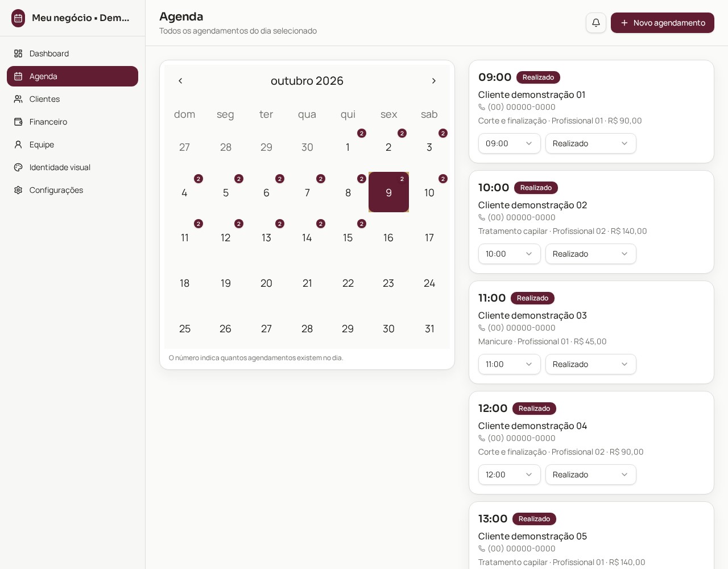The height and width of the screenshot is (569, 728).
Task: Click the outubro 2026 month title
Action: tap(307, 81)
